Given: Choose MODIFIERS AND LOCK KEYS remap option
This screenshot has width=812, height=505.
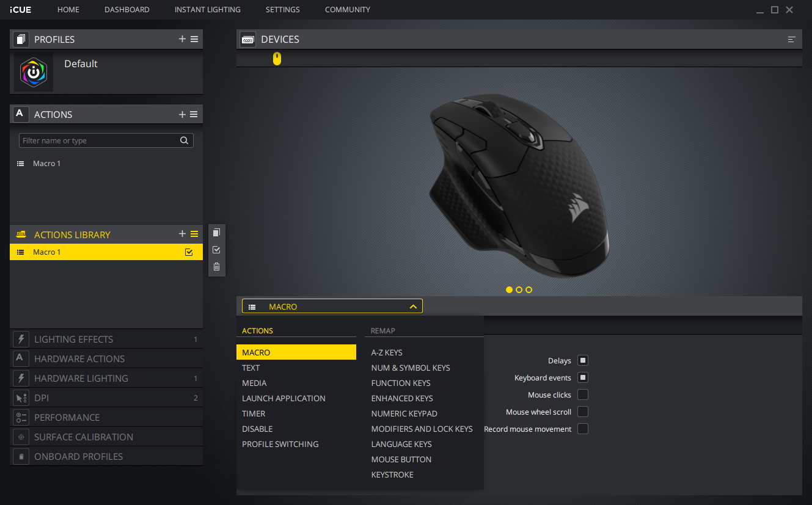Looking at the screenshot, I should [x=422, y=429].
